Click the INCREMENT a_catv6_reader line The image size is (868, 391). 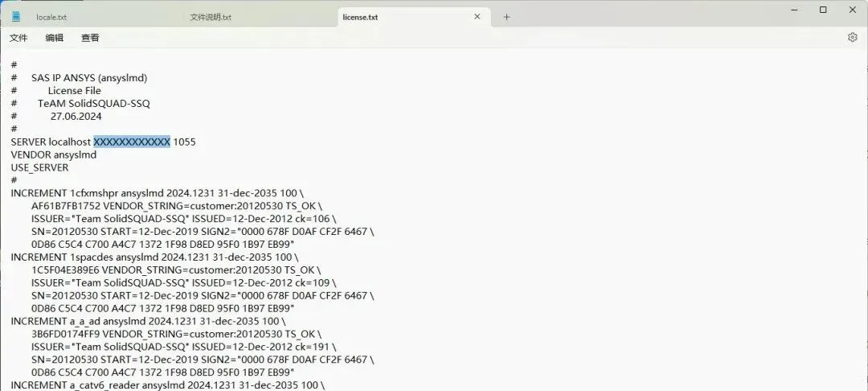[168, 385]
